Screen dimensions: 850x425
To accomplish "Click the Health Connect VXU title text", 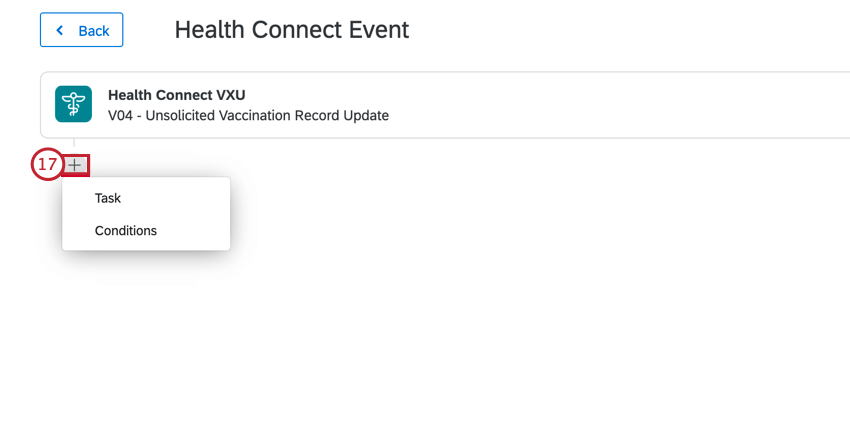I will [x=177, y=95].
